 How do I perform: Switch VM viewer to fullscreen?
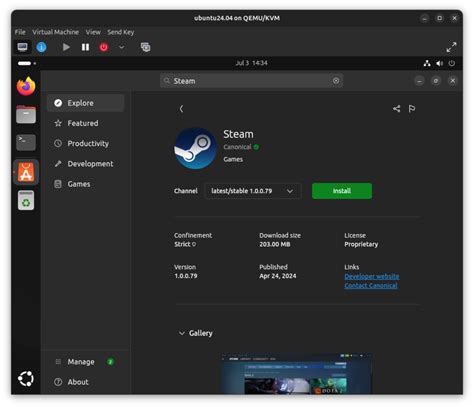coord(451,47)
